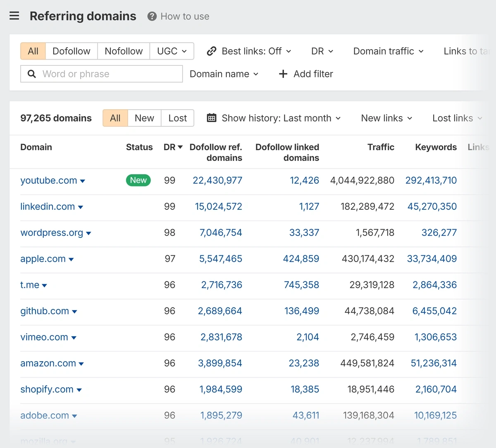Viewport: 496px width, 448px height.
Task: Sort by the Dofollow ref. domains column
Action: point(216,152)
